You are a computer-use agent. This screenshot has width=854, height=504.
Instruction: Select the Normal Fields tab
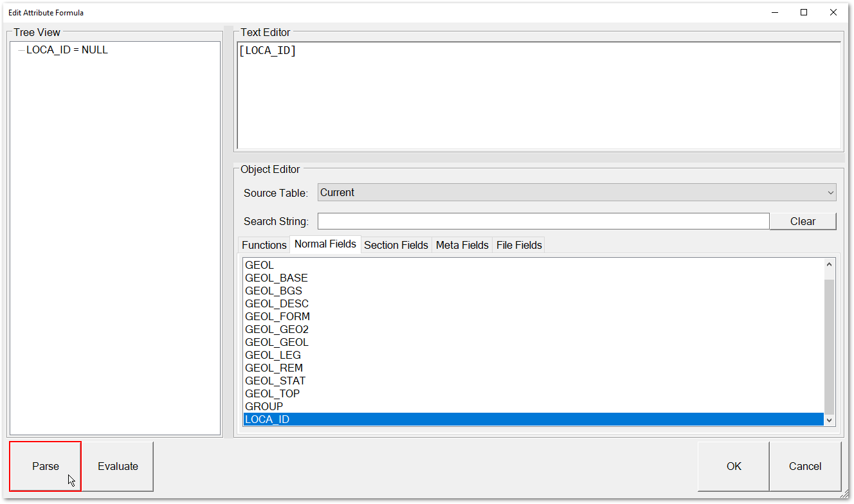click(325, 244)
